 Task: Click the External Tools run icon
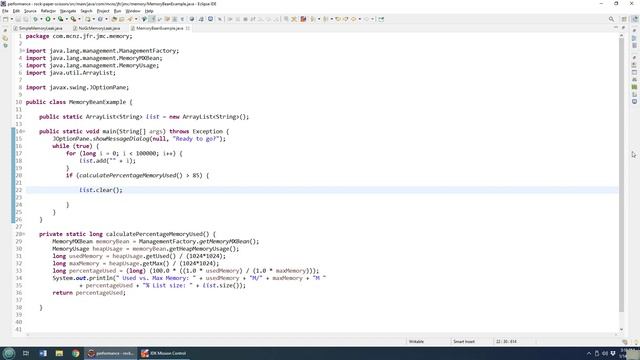73,19
